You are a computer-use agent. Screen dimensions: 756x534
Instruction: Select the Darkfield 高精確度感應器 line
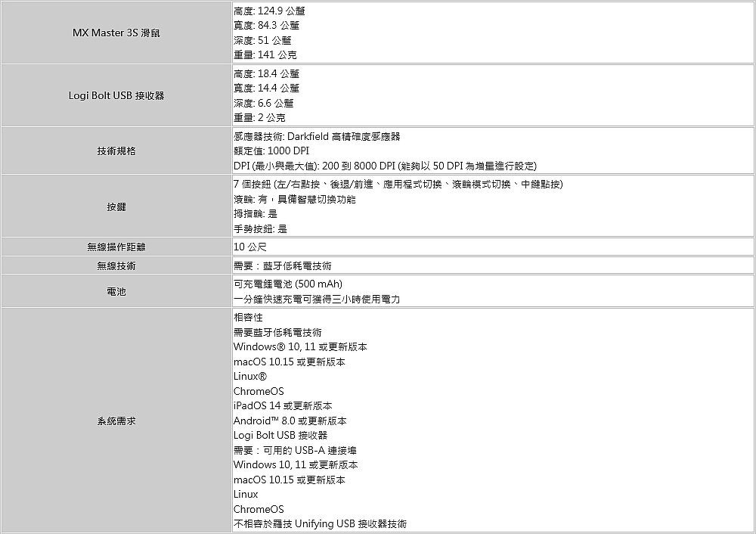tap(317, 137)
